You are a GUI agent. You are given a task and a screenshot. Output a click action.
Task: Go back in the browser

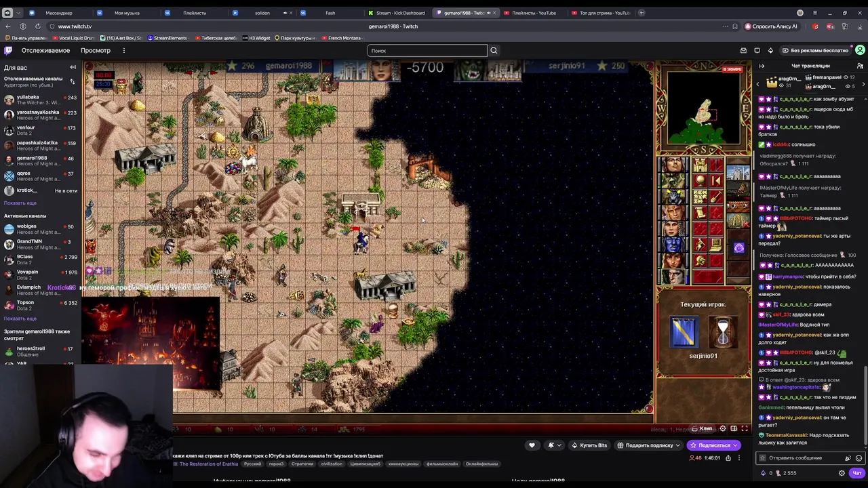click(8, 26)
